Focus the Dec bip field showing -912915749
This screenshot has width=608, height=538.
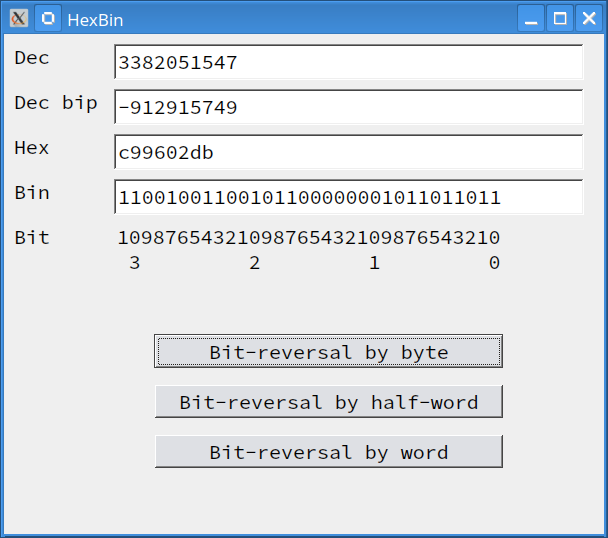pyautogui.click(x=348, y=107)
